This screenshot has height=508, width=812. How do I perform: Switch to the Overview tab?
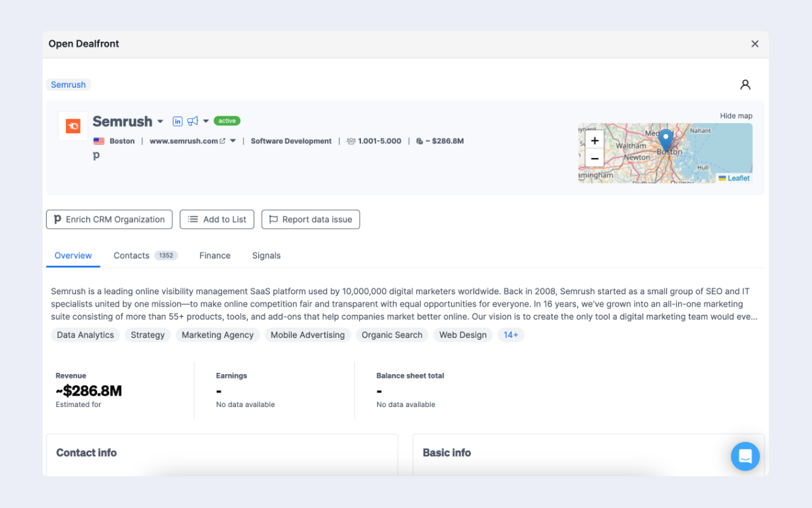73,255
